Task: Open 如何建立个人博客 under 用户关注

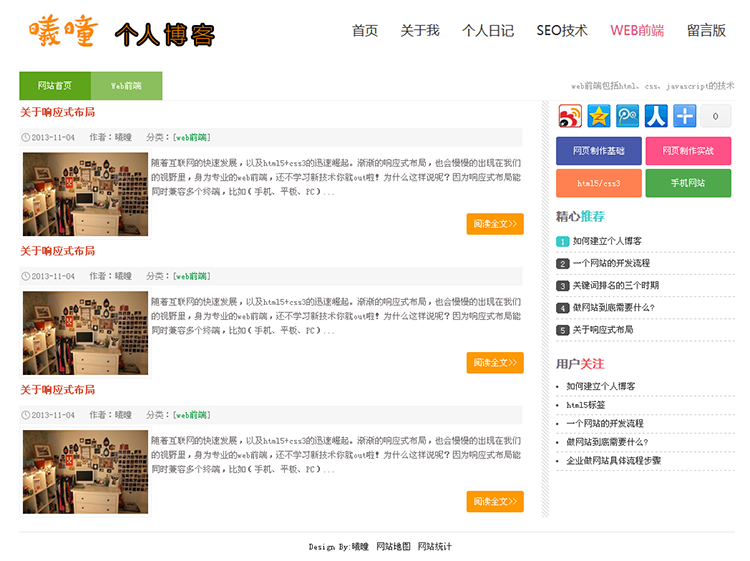Action: [601, 386]
